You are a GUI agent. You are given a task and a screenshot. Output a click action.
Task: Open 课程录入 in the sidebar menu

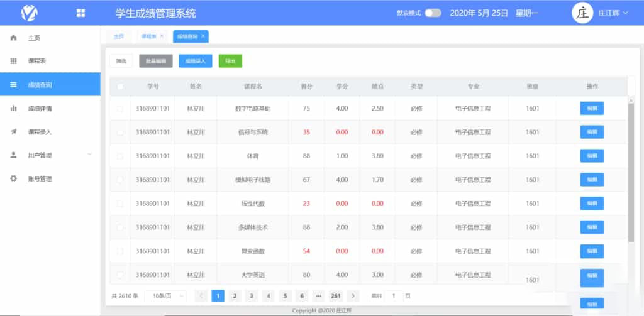[50, 132]
